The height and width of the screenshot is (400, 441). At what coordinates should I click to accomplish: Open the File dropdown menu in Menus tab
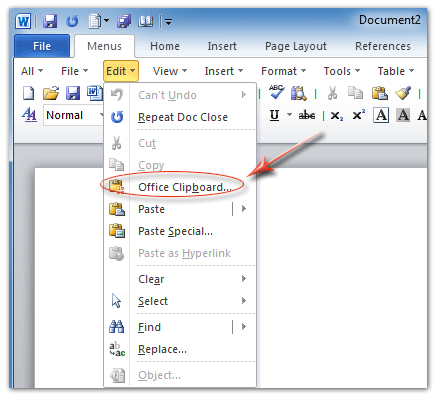point(74,71)
